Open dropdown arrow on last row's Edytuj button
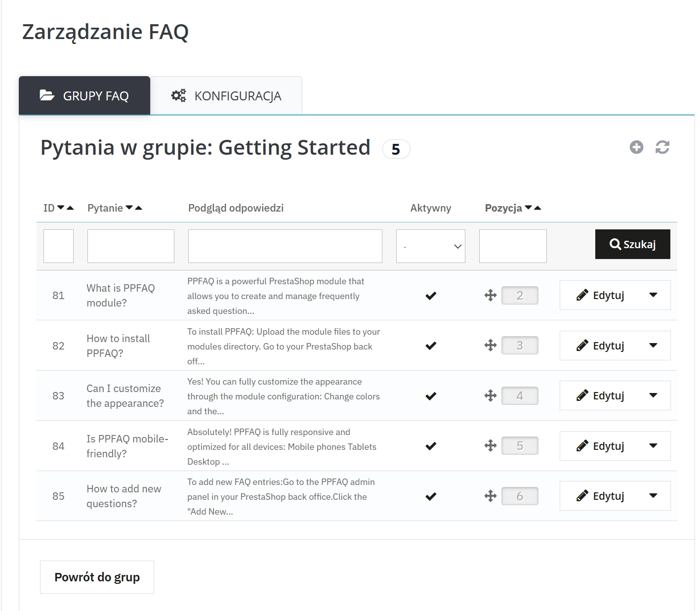The width and height of the screenshot is (700, 611). [x=654, y=496]
